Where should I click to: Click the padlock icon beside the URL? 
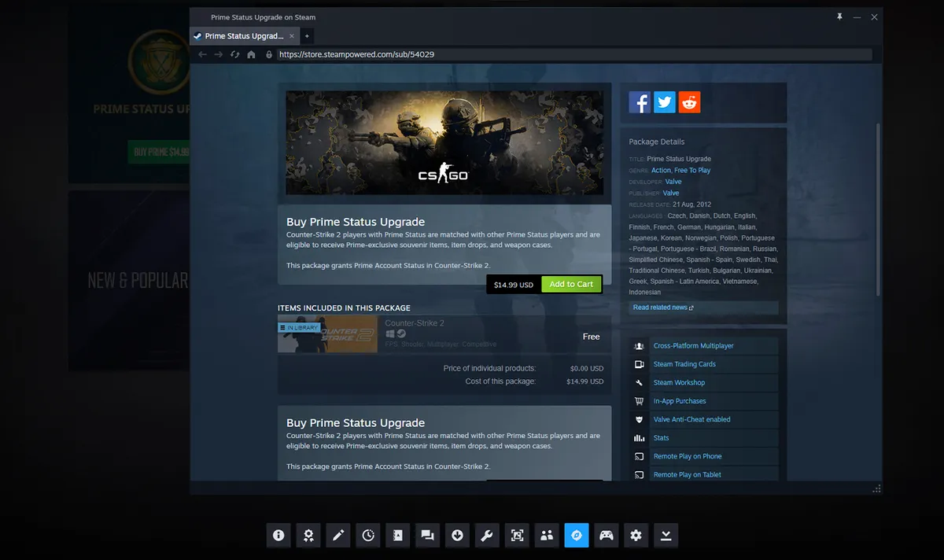[269, 55]
